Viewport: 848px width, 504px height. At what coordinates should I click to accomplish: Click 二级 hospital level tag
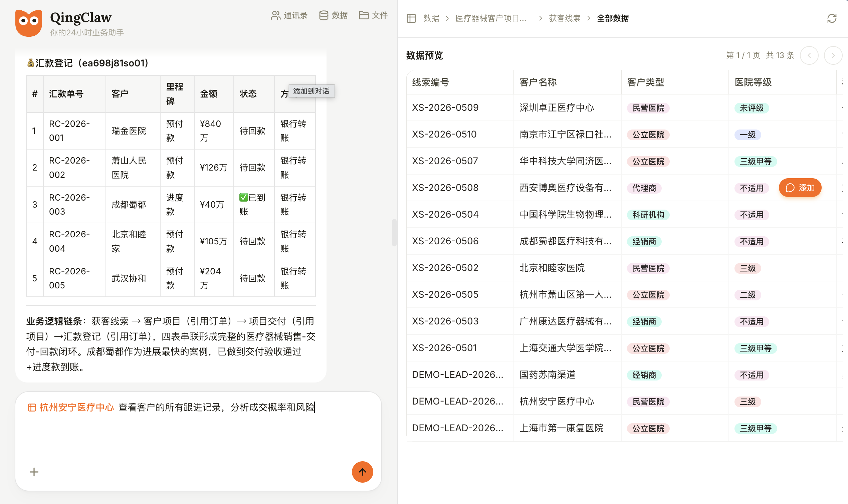pyautogui.click(x=748, y=295)
